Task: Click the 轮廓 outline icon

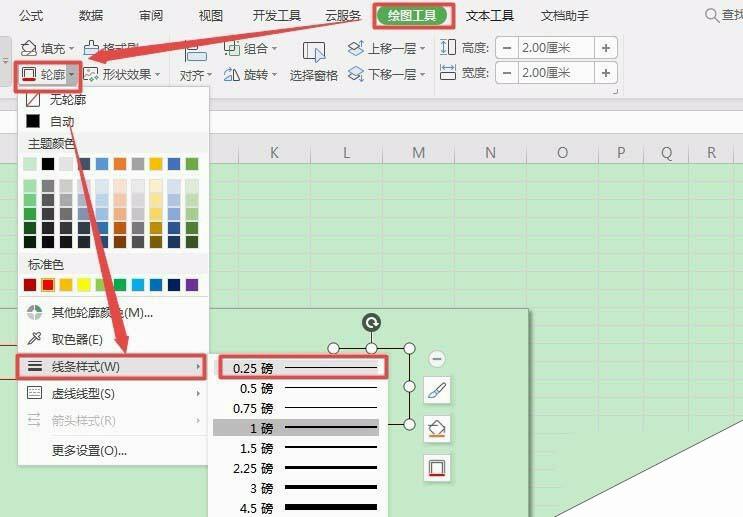Action: coord(29,74)
